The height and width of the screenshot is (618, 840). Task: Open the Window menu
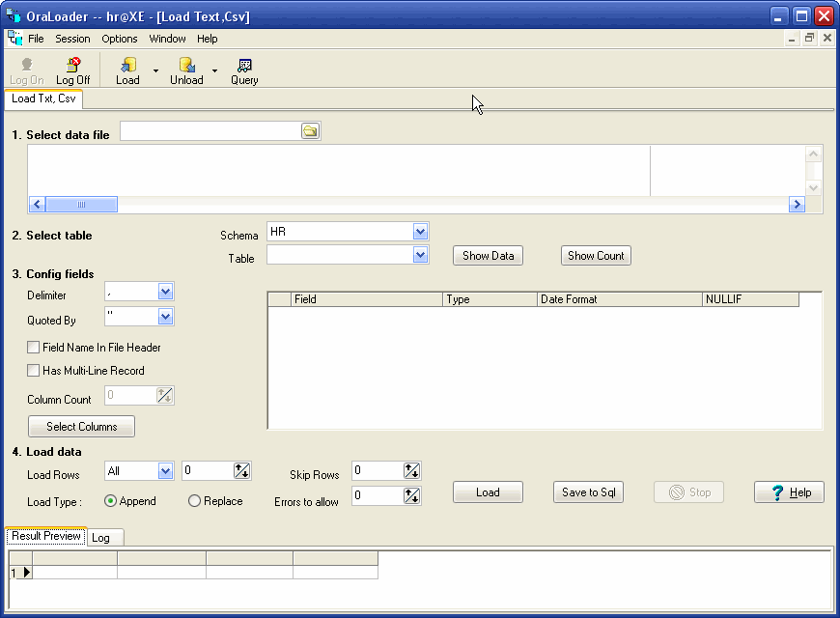167,39
